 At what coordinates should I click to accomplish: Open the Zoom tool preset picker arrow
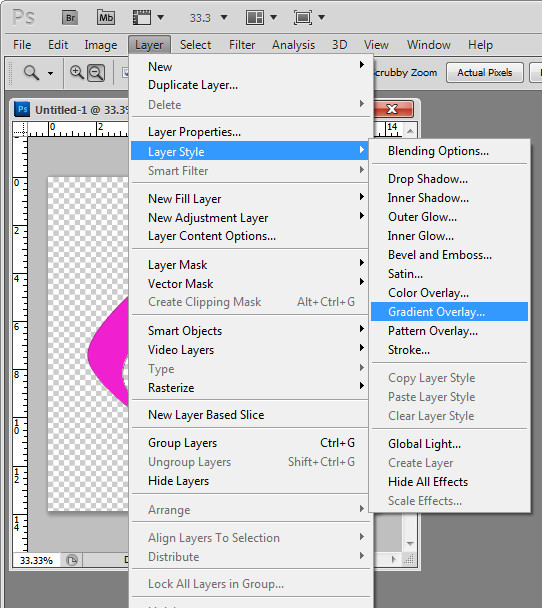(x=50, y=73)
